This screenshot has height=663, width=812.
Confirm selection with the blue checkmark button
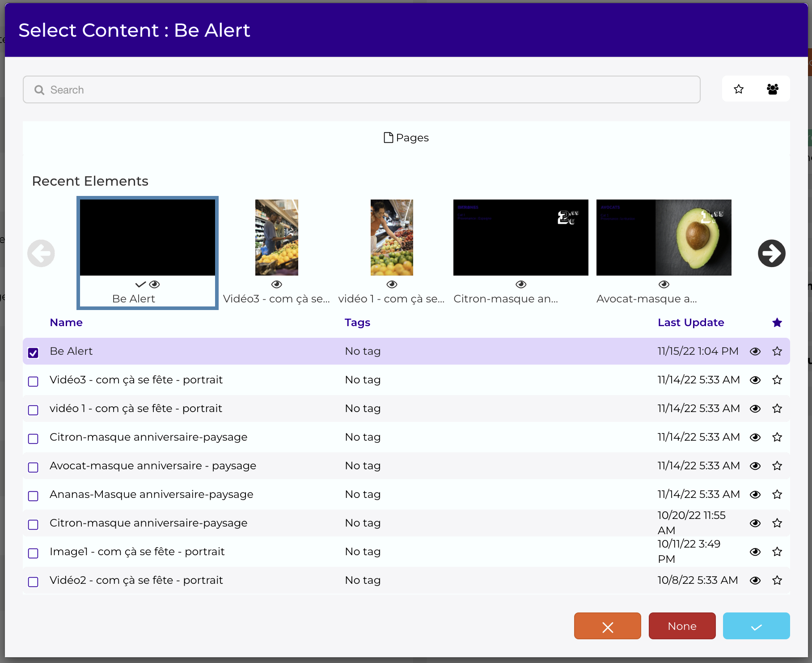[x=757, y=626]
